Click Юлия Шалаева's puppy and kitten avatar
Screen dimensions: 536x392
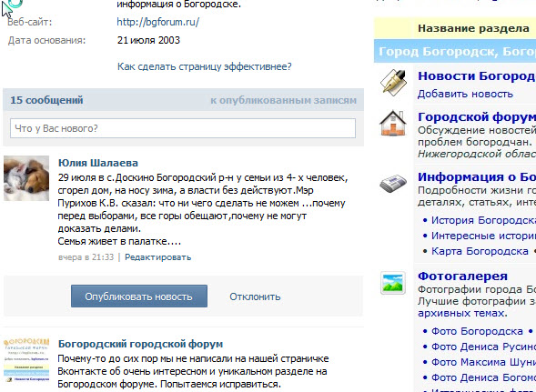(26, 178)
